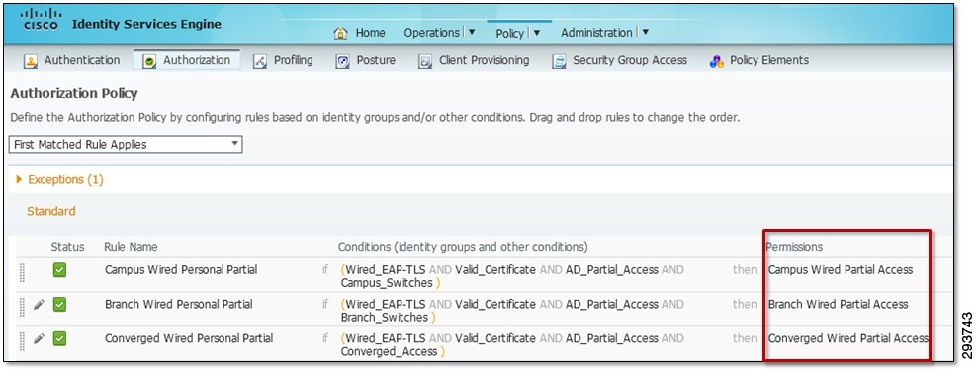The image size is (980, 371).
Task: Click the Client Provisioning tab icon
Action: [425, 62]
